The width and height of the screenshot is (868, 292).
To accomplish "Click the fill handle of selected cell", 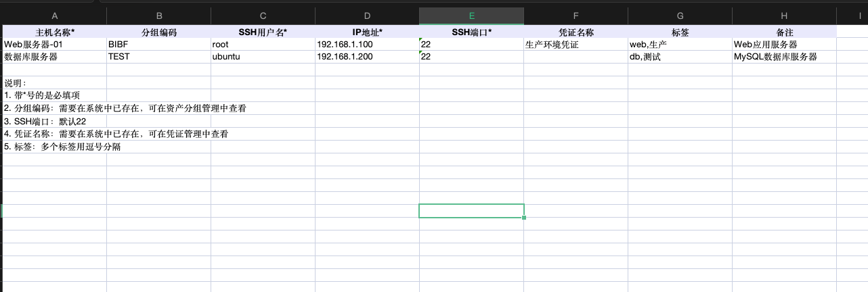I will click(x=524, y=218).
